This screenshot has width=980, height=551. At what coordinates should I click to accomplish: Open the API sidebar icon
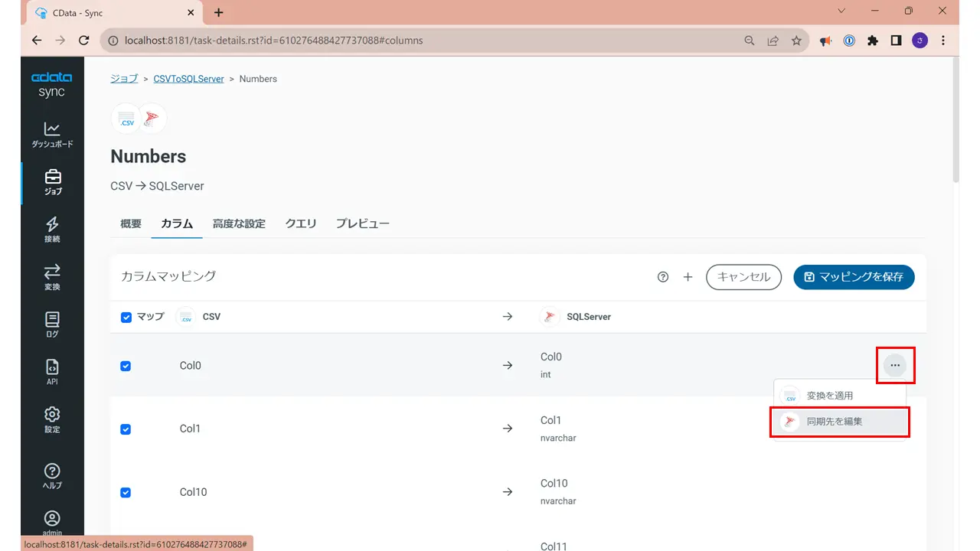52,372
